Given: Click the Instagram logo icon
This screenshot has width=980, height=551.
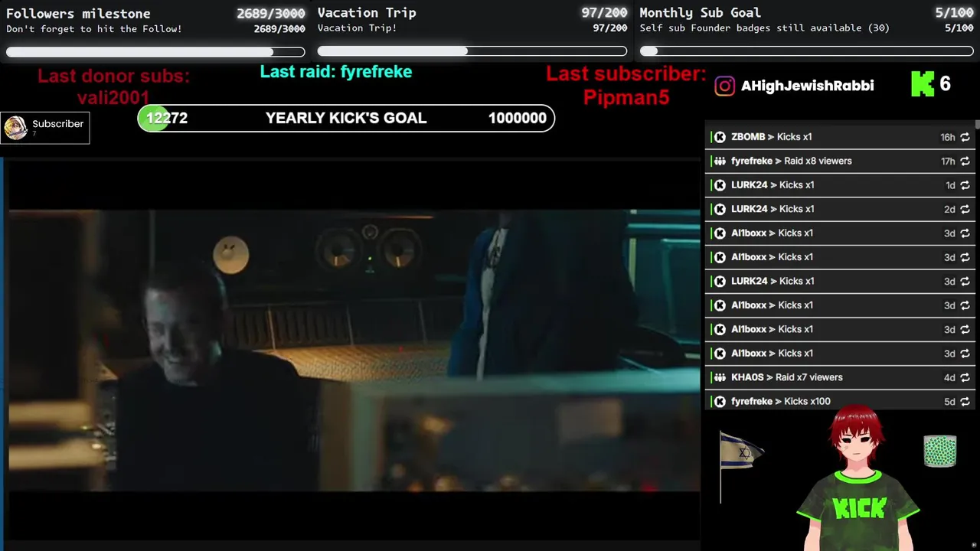Looking at the screenshot, I should (x=724, y=86).
